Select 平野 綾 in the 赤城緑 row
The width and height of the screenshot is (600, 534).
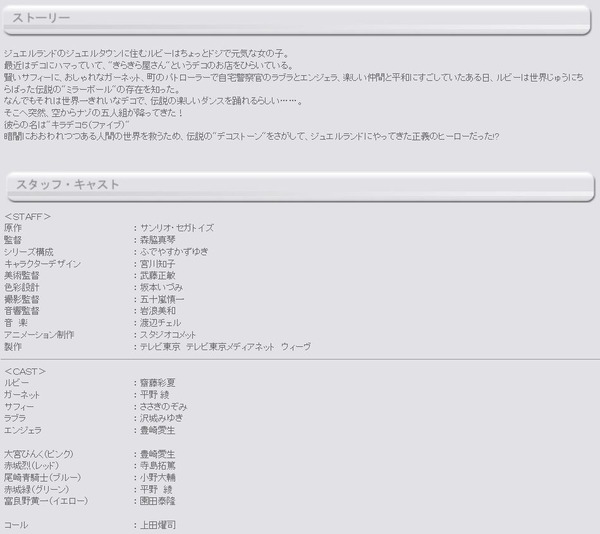coord(156,489)
